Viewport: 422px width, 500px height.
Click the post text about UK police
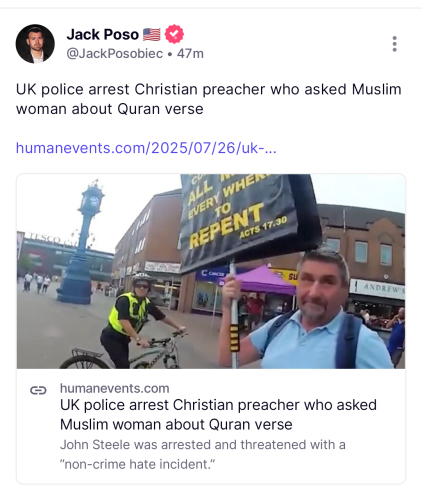(208, 99)
